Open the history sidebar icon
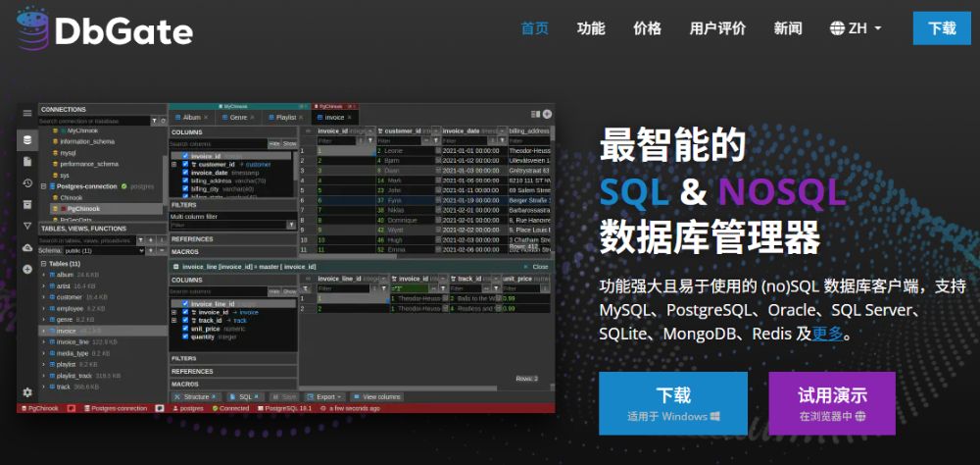This screenshot has height=465, width=980. click(27, 183)
